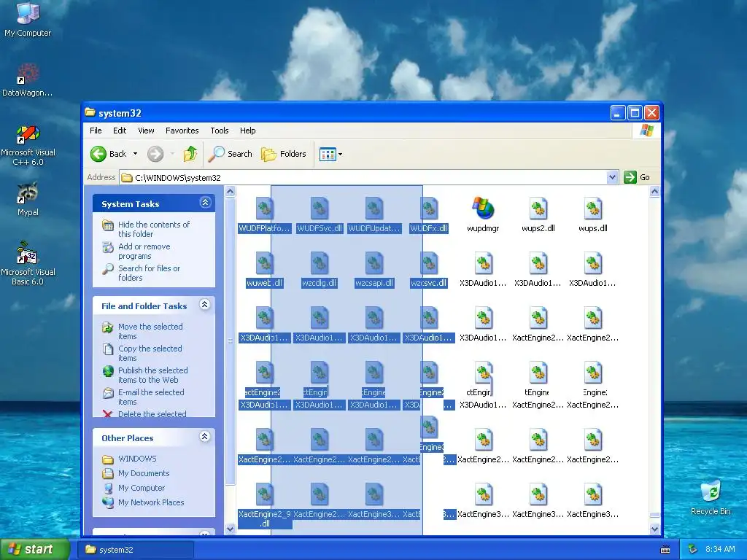The width and height of the screenshot is (747, 560).
Task: Open the Edit menu
Action: (x=120, y=131)
